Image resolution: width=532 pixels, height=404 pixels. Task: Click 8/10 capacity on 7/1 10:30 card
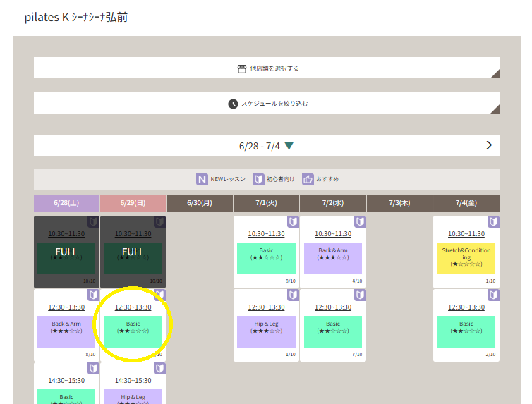click(291, 281)
